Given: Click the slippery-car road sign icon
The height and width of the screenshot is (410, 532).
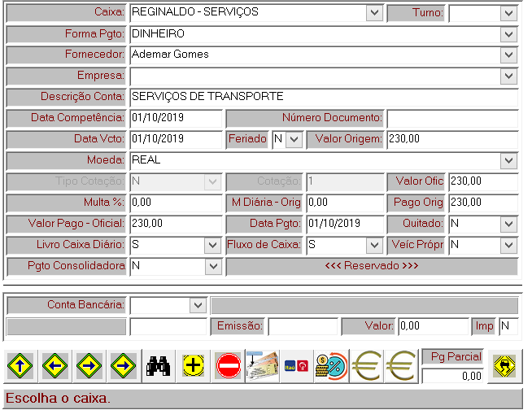Looking at the screenshot, I should click(504, 366).
